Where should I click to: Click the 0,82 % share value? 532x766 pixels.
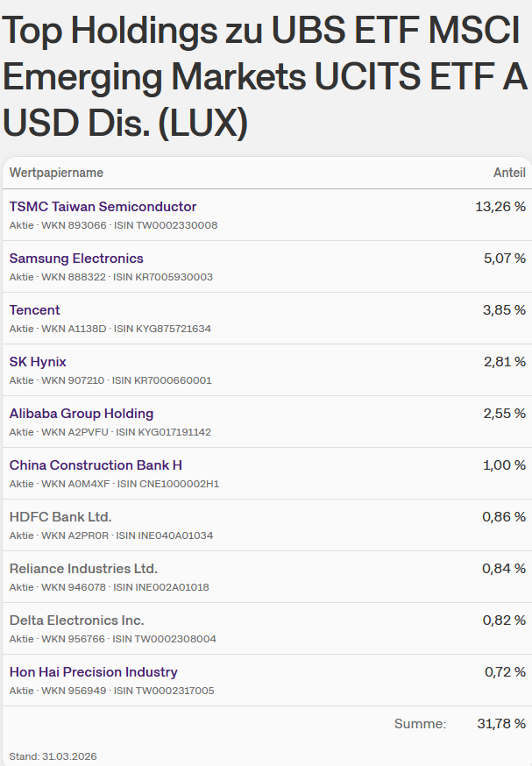[x=504, y=621]
